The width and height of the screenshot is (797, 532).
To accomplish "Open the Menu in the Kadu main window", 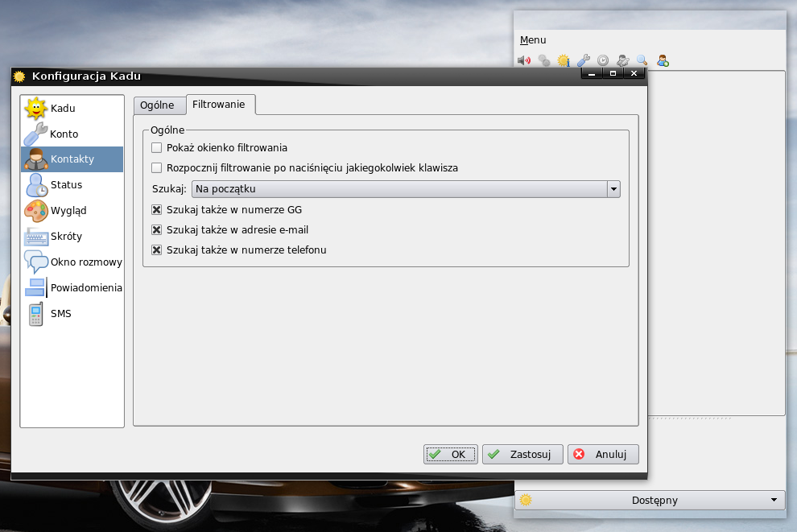I will tap(533, 40).
